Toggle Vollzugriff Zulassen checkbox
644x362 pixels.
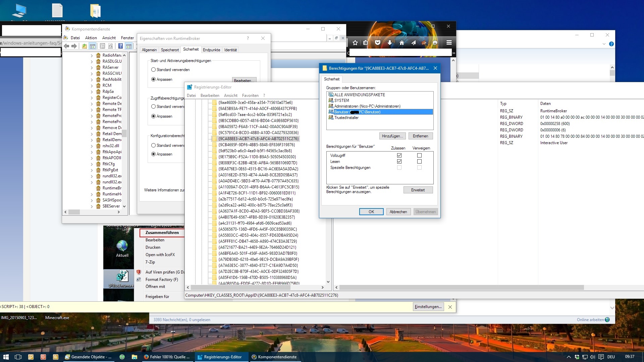[399, 156]
